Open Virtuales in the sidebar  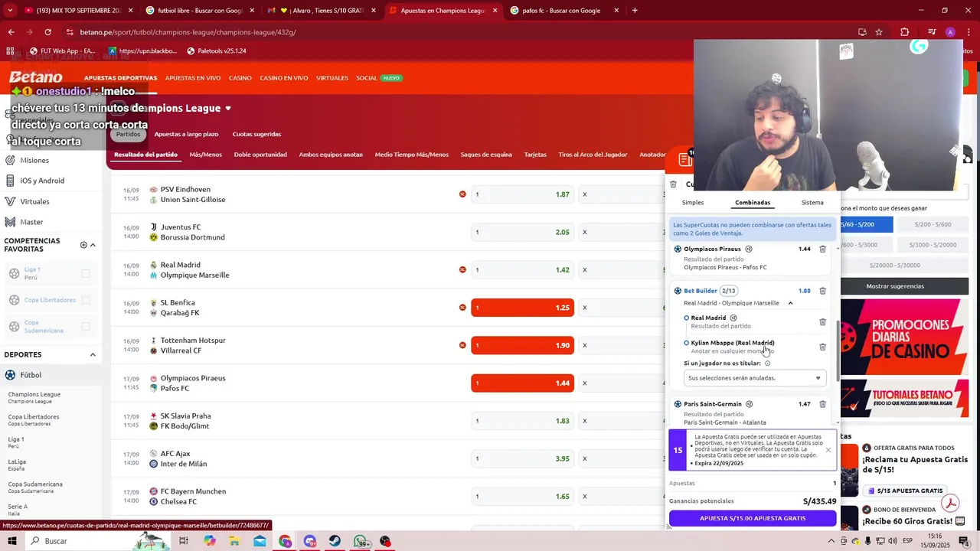[34, 201]
